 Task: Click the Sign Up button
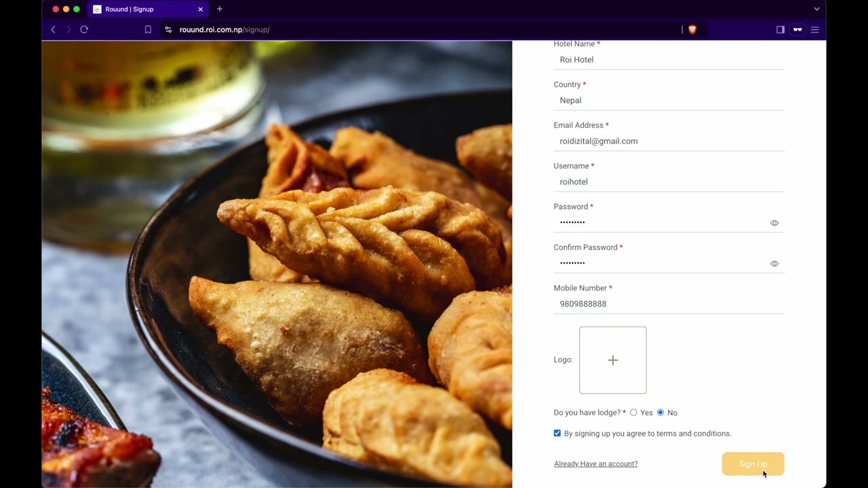click(x=753, y=464)
